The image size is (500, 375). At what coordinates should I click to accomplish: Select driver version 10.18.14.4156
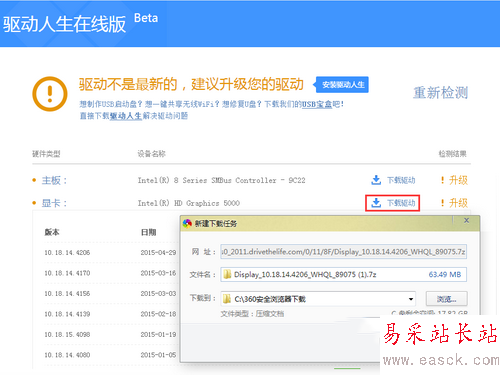tap(67, 294)
